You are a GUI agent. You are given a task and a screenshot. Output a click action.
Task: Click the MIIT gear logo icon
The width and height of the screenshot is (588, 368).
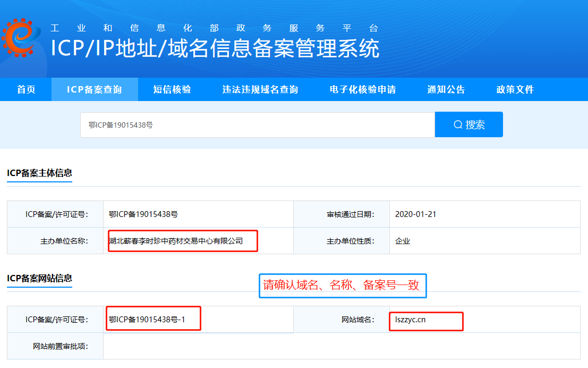tap(21, 39)
